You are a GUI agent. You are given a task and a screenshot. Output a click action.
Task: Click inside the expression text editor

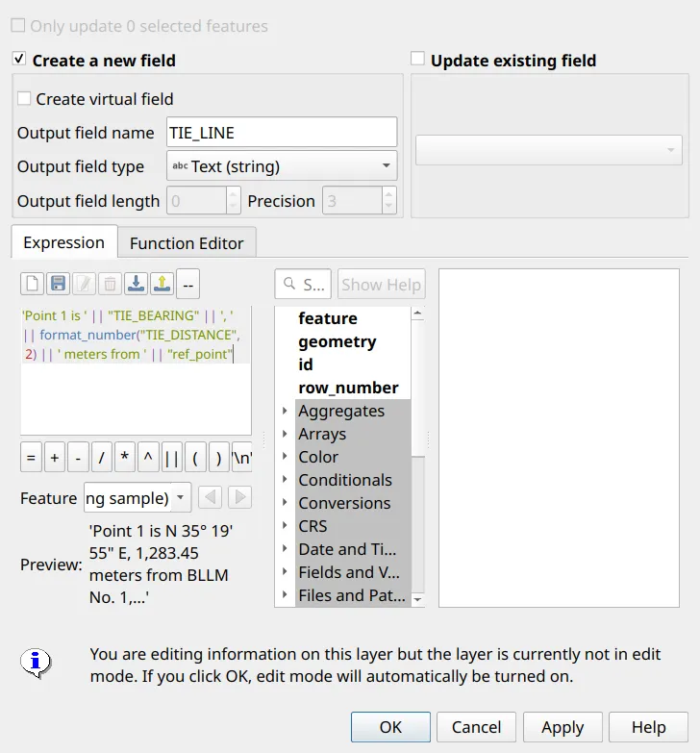pos(136,370)
